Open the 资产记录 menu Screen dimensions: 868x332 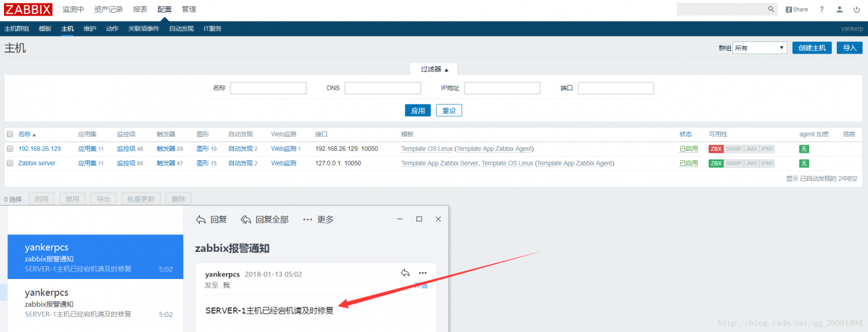[x=109, y=10]
